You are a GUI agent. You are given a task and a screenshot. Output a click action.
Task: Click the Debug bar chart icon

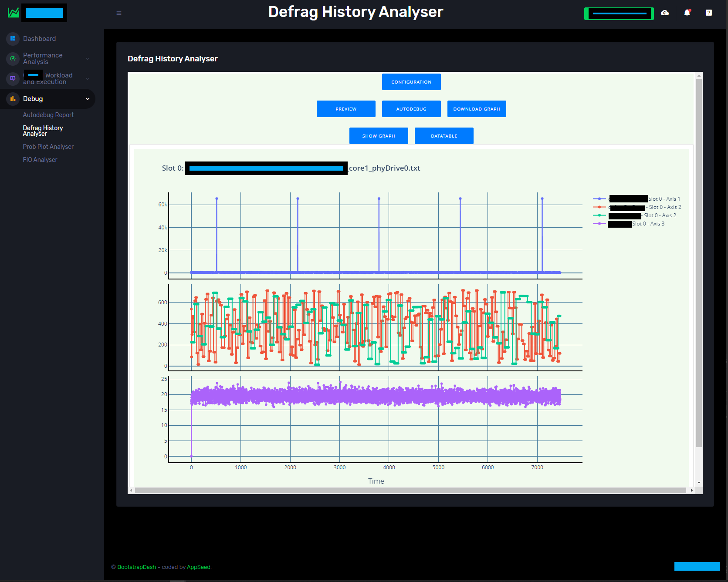(x=13, y=99)
